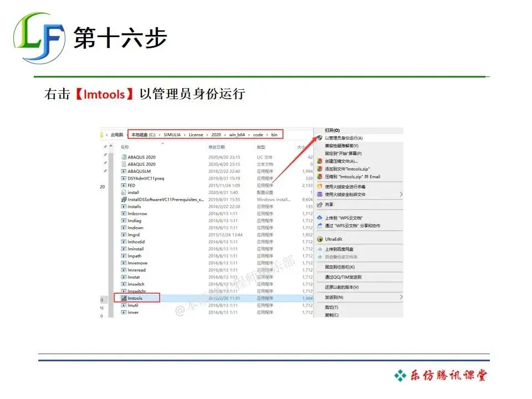The width and height of the screenshot is (532, 399).
Task: Select the lmstat file row
Action: coord(217,277)
